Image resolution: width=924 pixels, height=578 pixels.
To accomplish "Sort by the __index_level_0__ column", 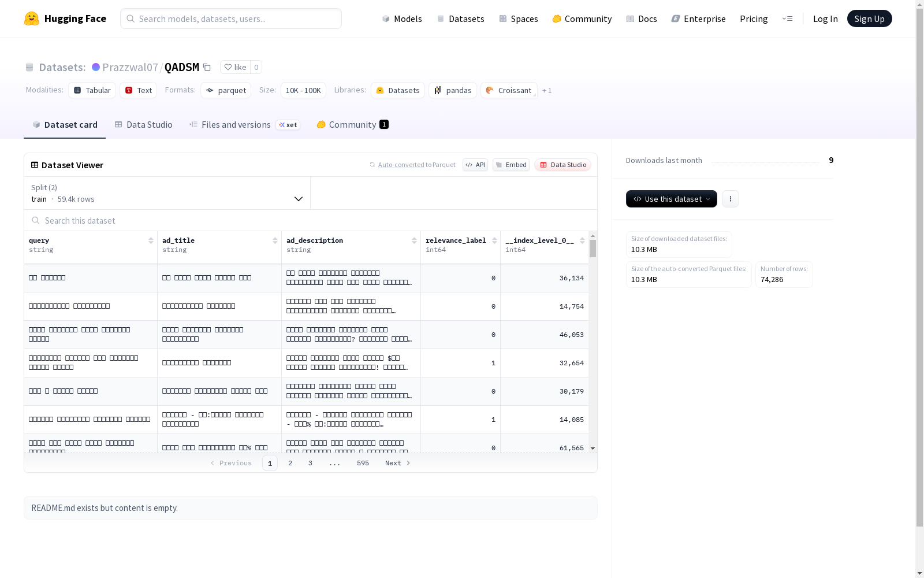I will click(x=582, y=240).
